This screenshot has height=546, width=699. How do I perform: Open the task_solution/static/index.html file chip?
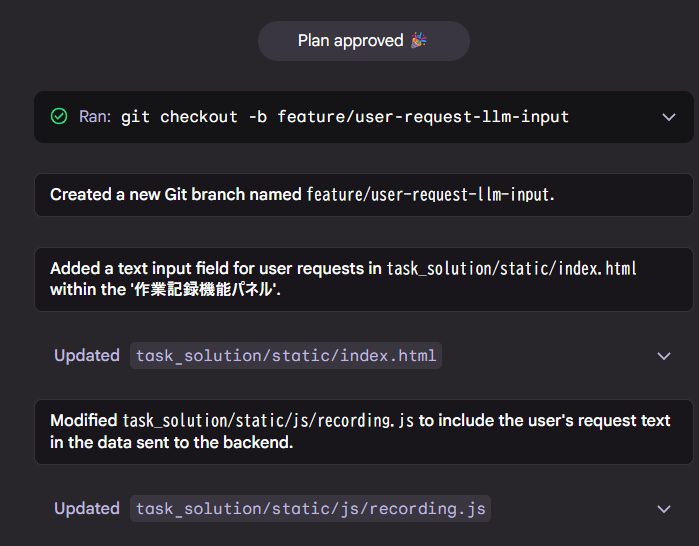click(286, 356)
